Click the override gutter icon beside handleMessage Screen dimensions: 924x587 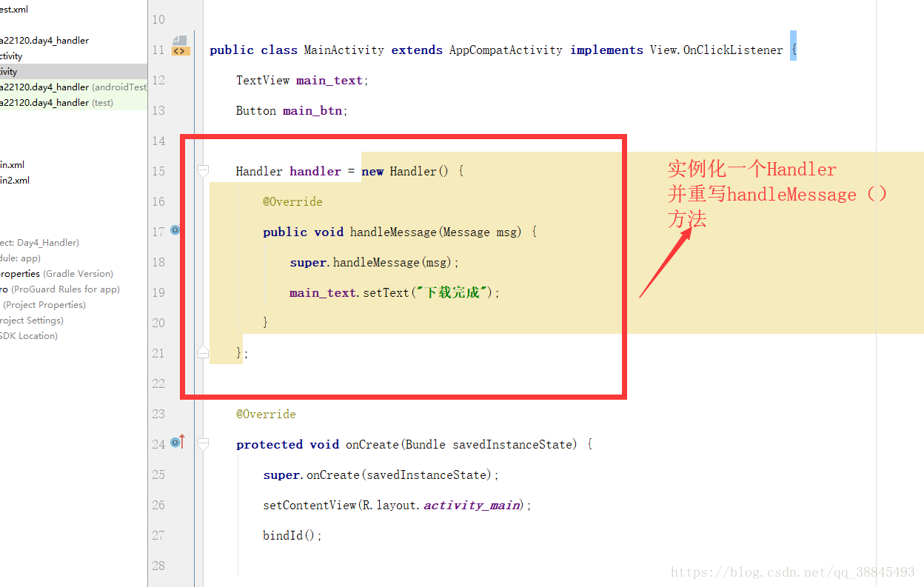[x=175, y=230]
